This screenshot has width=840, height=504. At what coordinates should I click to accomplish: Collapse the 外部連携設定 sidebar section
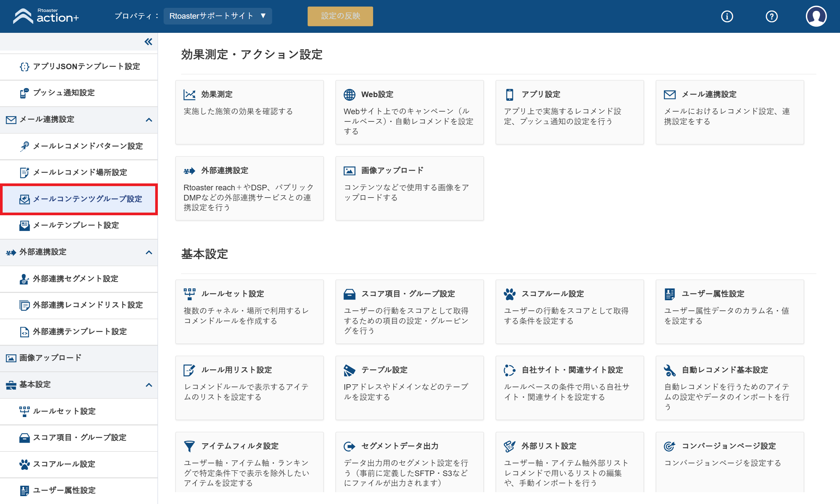coord(149,252)
